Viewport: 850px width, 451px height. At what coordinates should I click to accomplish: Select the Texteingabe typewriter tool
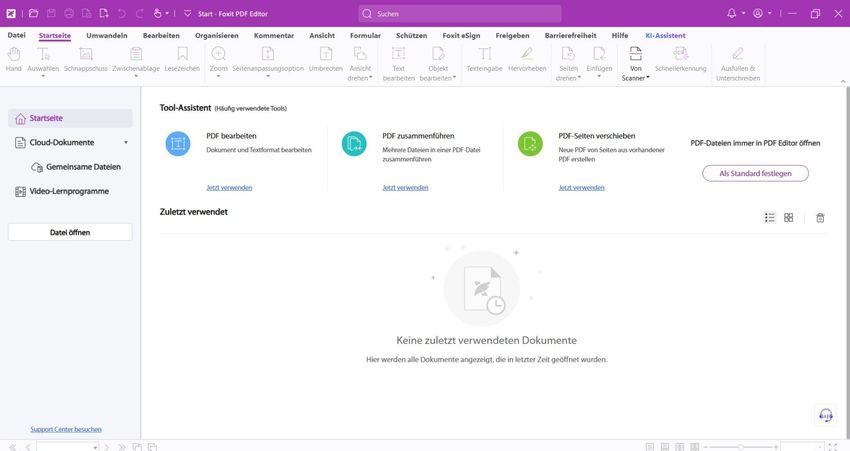(x=484, y=59)
